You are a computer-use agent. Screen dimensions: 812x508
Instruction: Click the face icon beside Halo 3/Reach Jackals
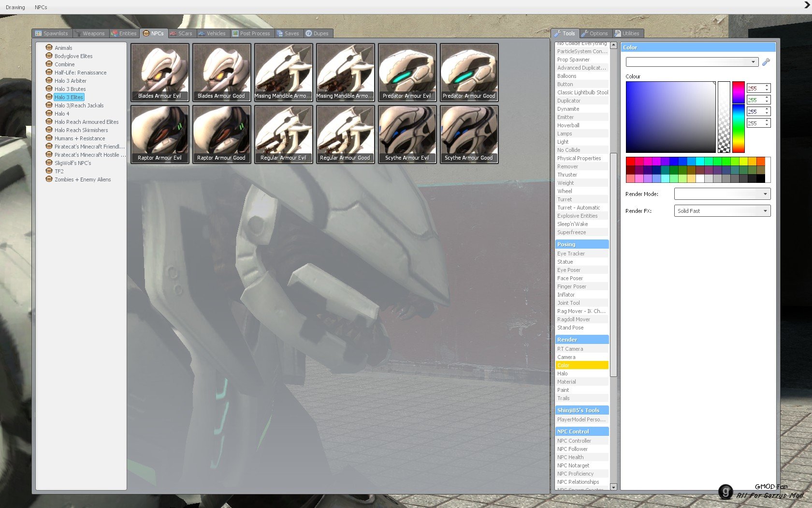pos(49,105)
